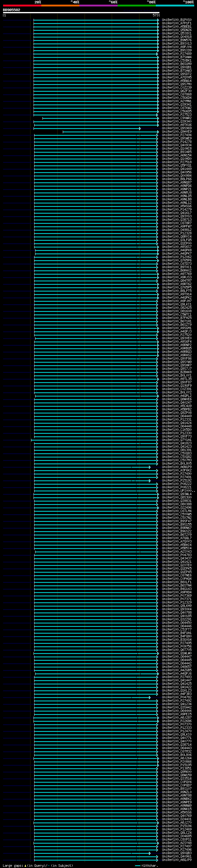Click hit label UniRef100_Q40247

point(176,402)
